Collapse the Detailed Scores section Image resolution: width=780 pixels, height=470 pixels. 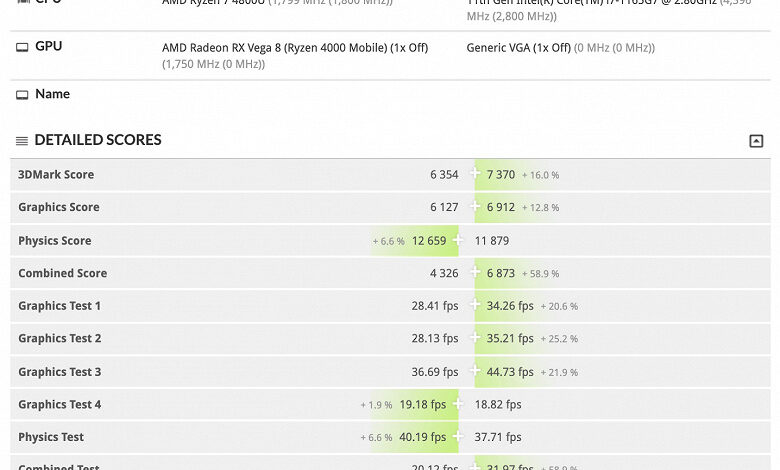tap(756, 141)
